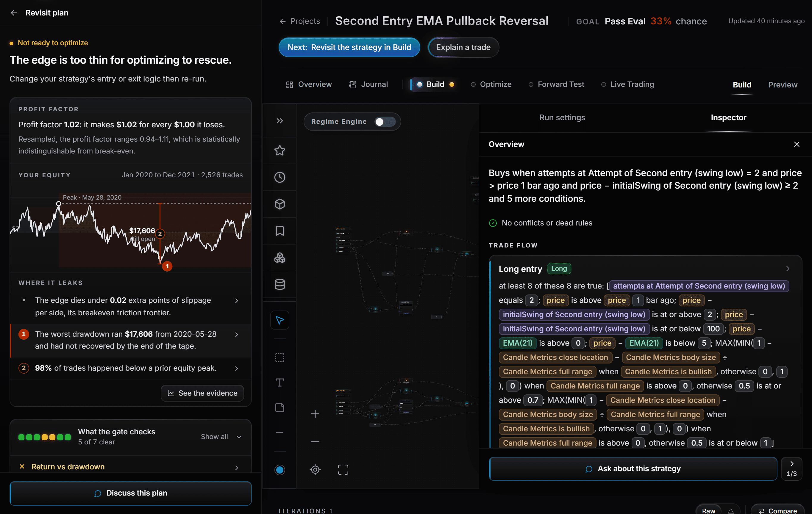This screenshot has width=812, height=514.
Task: Zoom out with the minus icon on the canvas
Action: tap(315, 441)
